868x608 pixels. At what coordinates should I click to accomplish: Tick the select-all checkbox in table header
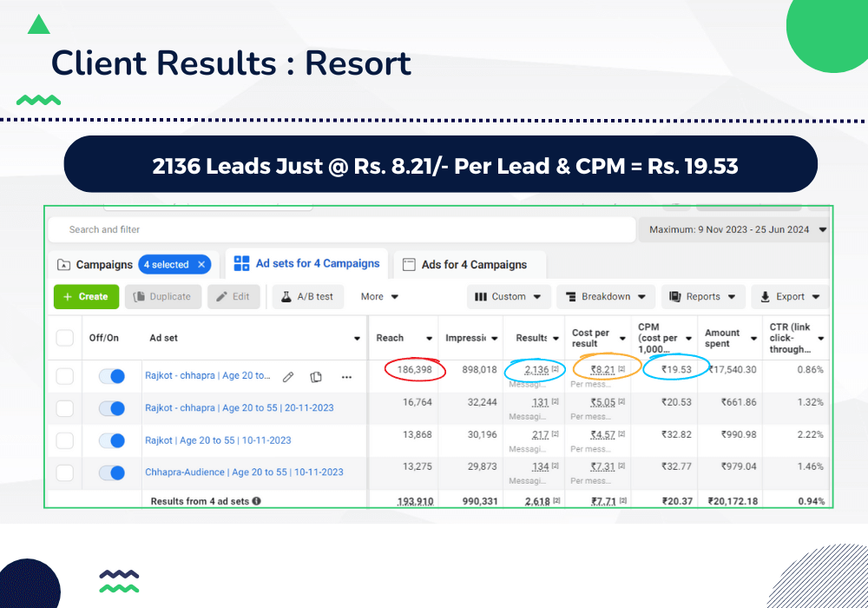pyautogui.click(x=65, y=338)
